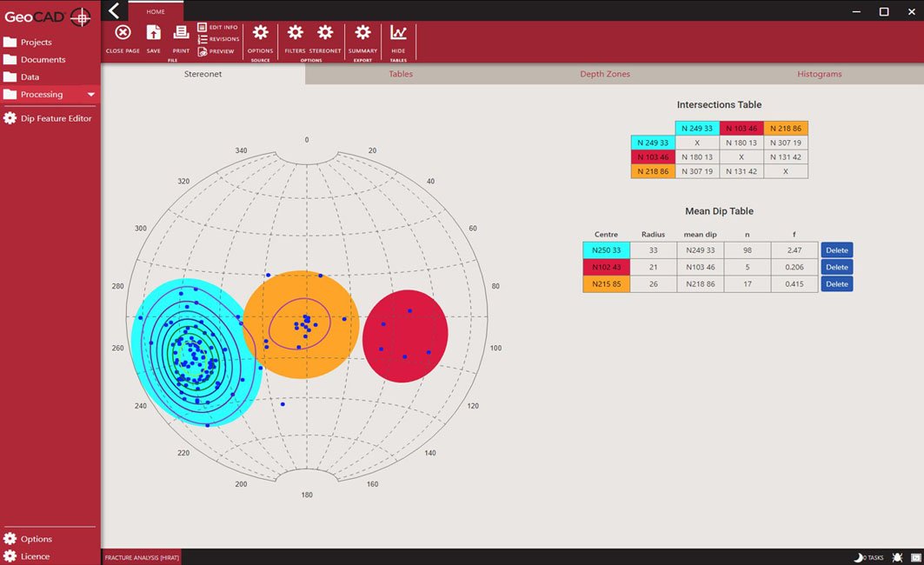Go back with the arrow icon
This screenshot has width=924, height=565.
(x=115, y=10)
